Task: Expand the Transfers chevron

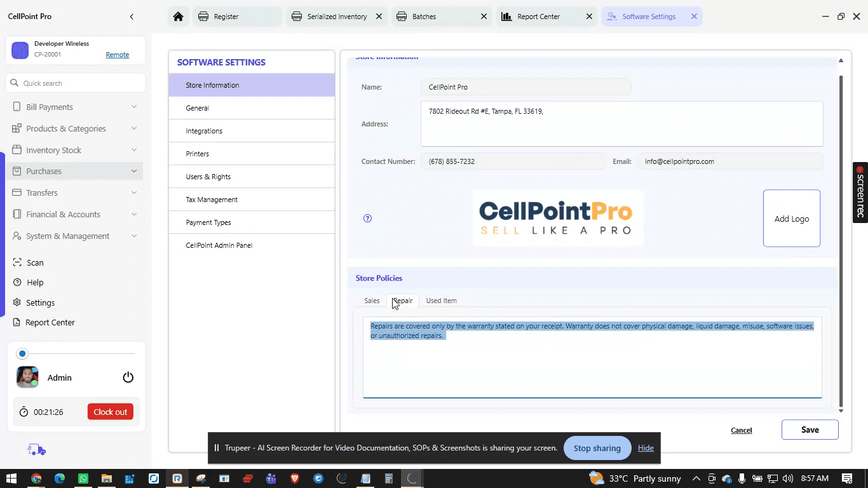Action: (134, 193)
